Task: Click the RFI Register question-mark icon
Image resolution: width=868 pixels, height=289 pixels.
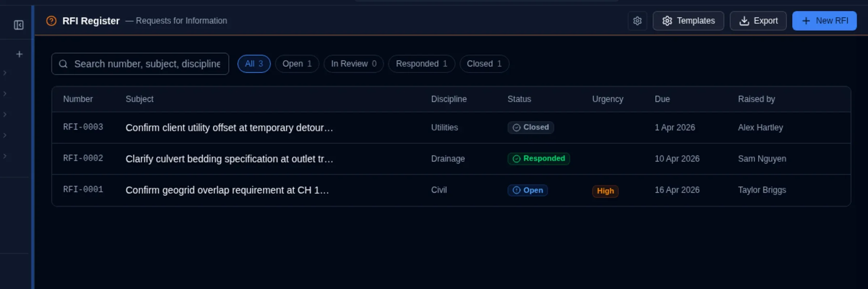Action: coord(51,21)
